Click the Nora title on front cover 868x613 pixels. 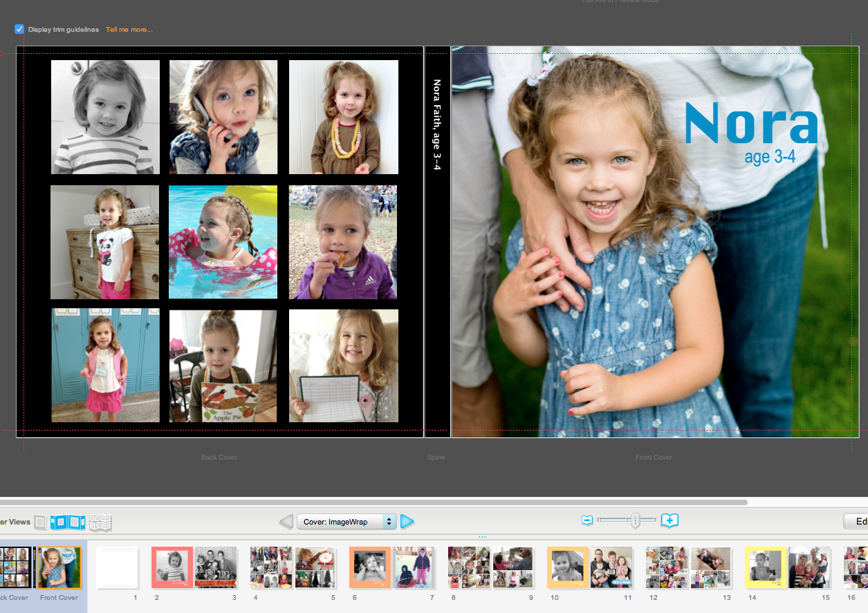(751, 123)
